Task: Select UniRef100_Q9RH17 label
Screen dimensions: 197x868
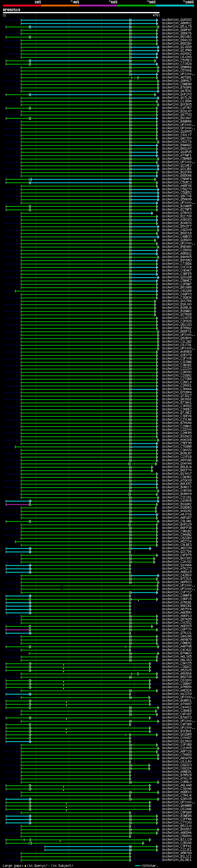Action: pyautogui.click(x=177, y=81)
